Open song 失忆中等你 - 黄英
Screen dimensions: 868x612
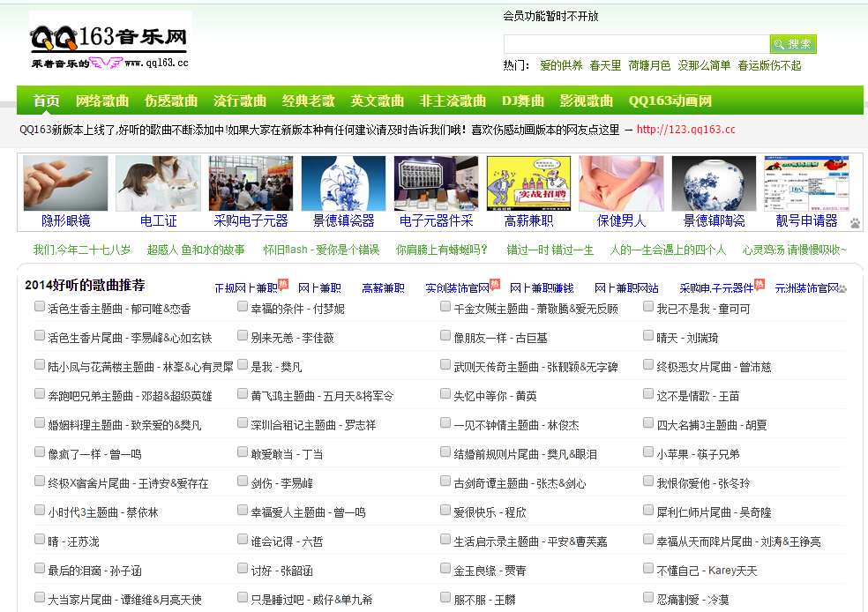495,396
